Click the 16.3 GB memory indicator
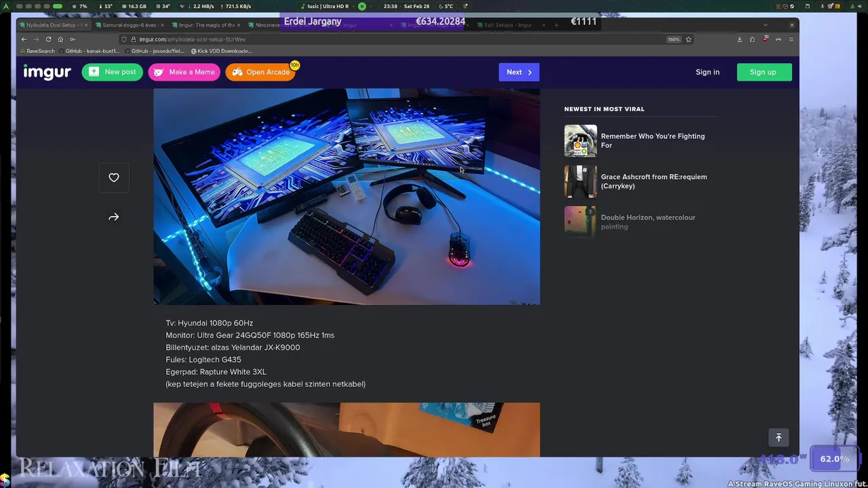Screen dimensions: 868x488 [134, 6]
